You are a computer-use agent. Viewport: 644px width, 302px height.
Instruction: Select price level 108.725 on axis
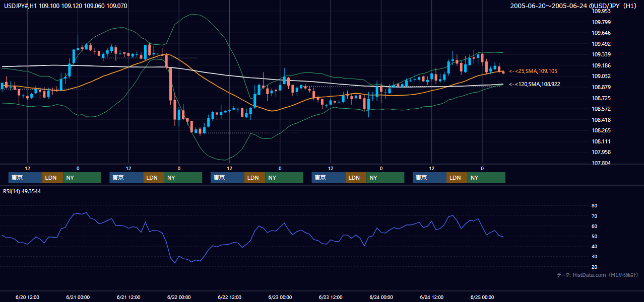pyautogui.click(x=601, y=98)
